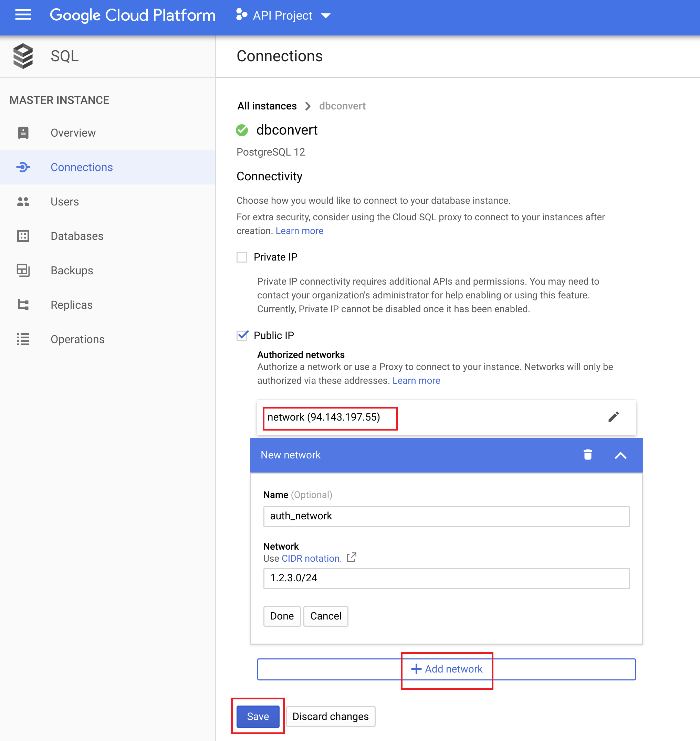Click the All instances breadcrumb
The height and width of the screenshot is (741, 700).
(x=267, y=106)
